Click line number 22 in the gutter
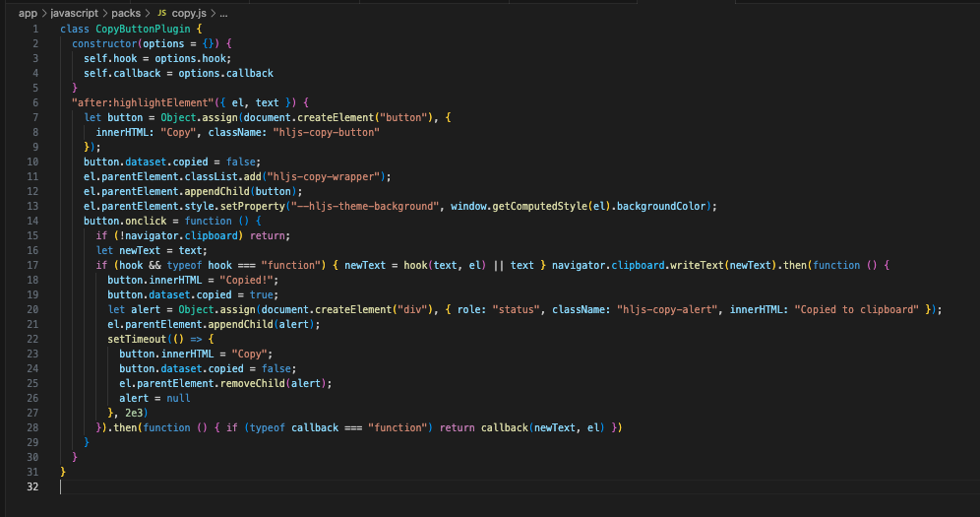Viewport: 980px width, 517px height. 32,339
